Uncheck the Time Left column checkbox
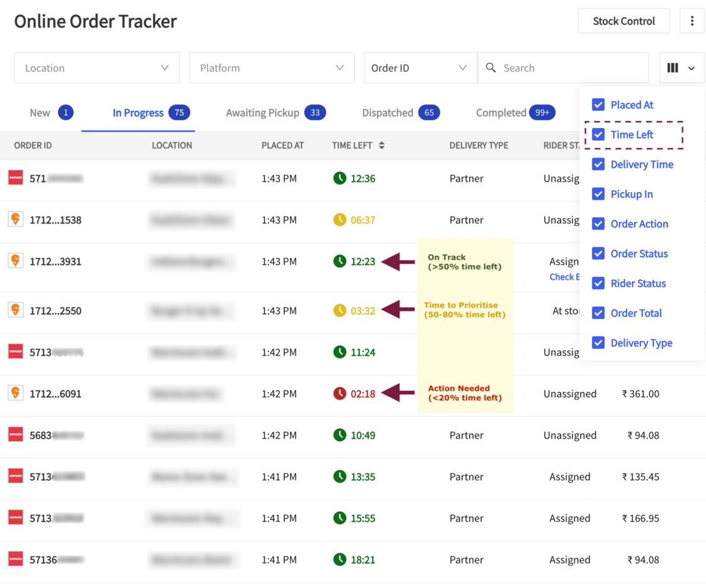The image size is (706, 588). [598, 135]
